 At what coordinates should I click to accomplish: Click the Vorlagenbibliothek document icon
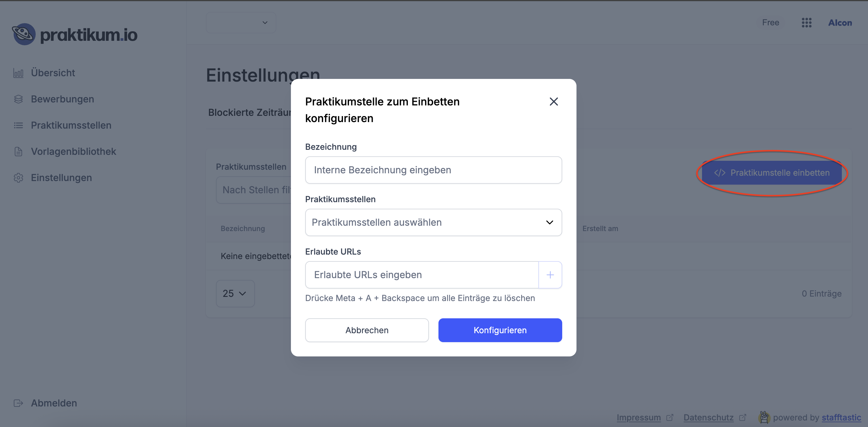pyautogui.click(x=18, y=151)
